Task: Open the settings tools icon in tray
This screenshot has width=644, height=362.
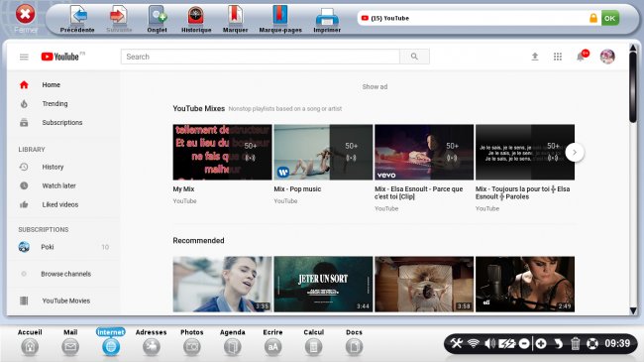Action: 456,343
